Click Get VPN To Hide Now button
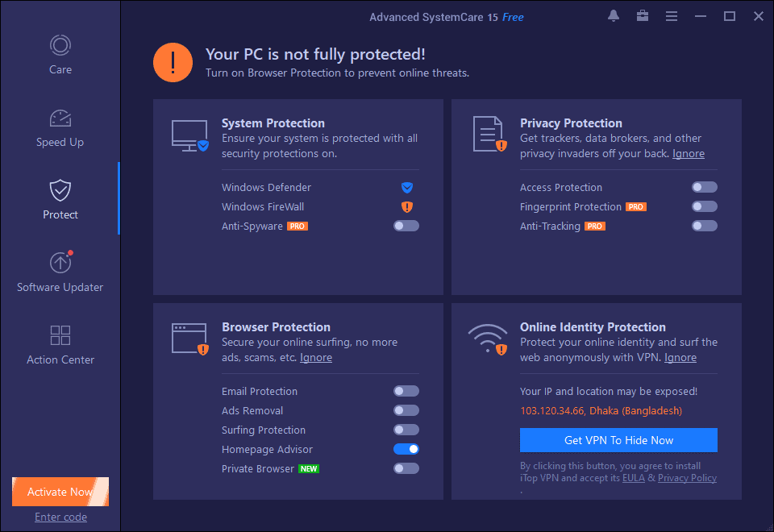774x532 pixels. click(x=618, y=440)
